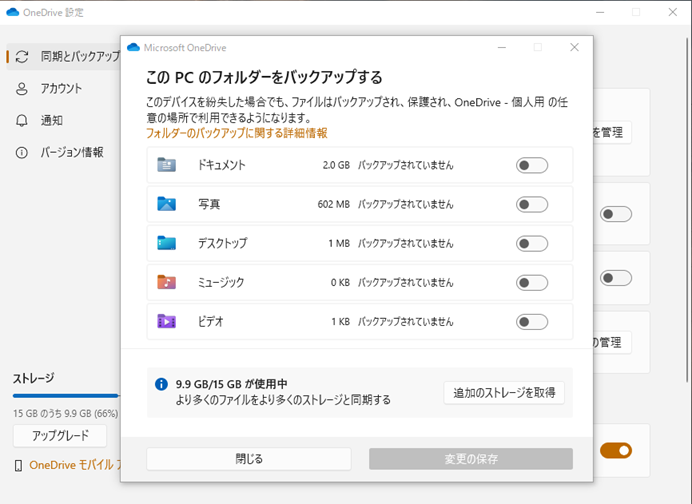Toggle backup for デスクトップ folder
This screenshot has height=504, width=692.
(x=531, y=243)
